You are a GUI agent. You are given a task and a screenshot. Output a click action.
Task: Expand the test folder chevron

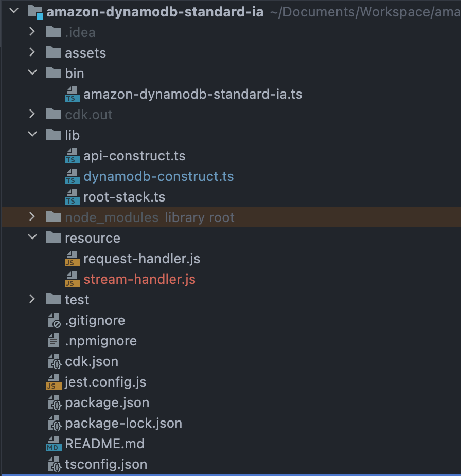click(x=32, y=299)
